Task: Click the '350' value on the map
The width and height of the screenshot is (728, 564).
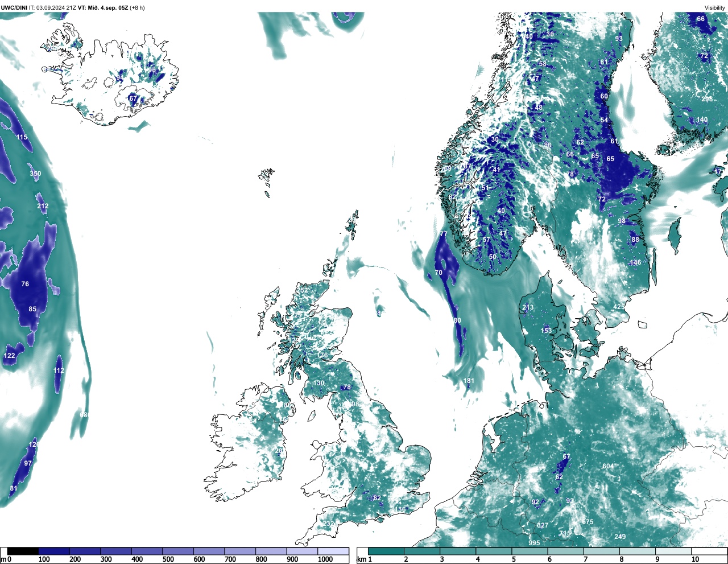Action: pos(35,174)
